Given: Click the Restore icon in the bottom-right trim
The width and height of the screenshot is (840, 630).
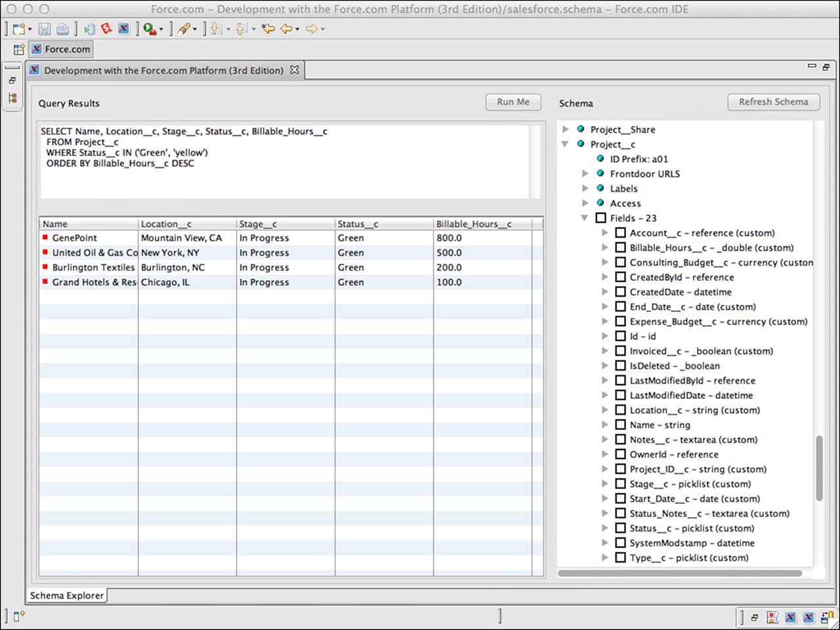Looking at the screenshot, I should [755, 617].
